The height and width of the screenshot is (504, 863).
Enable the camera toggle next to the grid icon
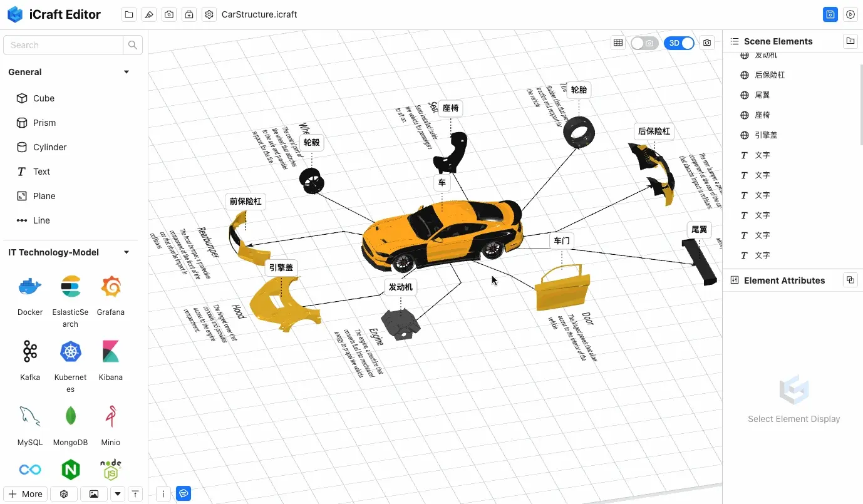click(645, 43)
